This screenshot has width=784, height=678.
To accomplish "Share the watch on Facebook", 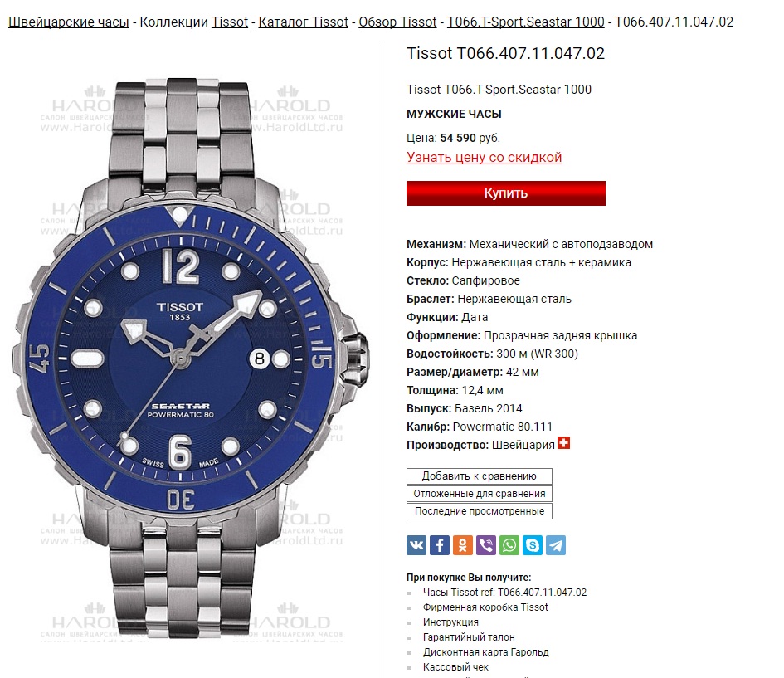I will pos(440,545).
